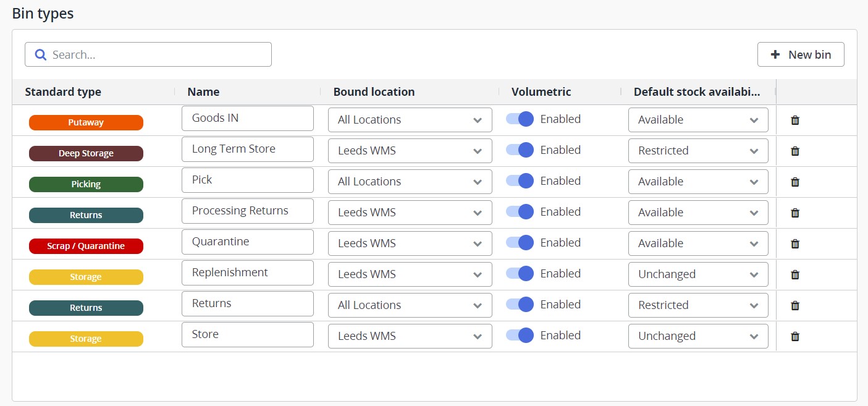The height and width of the screenshot is (406, 868).
Task: Click the Volumetric column header
Action: click(x=541, y=92)
